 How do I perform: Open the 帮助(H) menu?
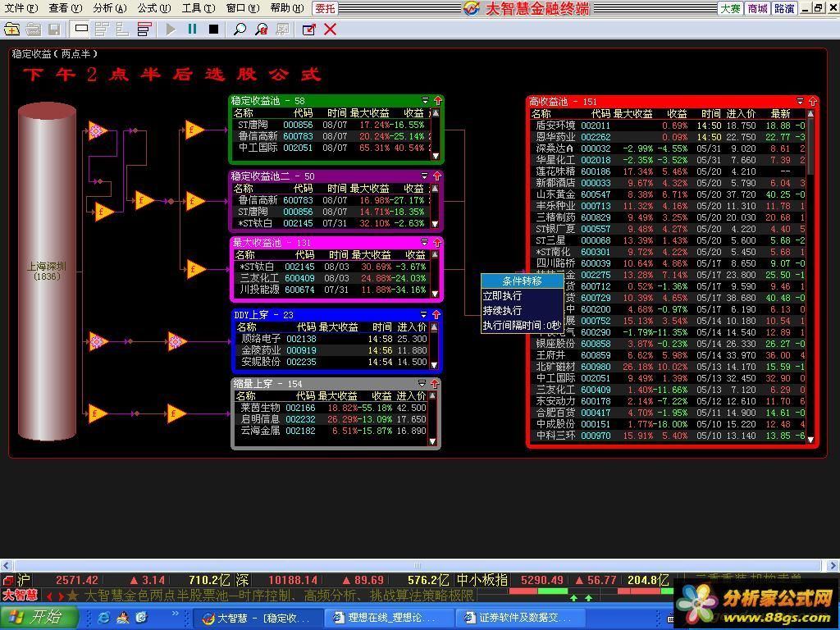287,8
